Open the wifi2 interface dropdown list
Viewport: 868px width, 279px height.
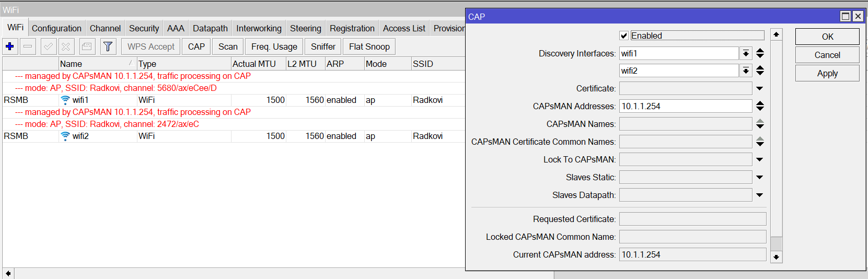click(x=746, y=71)
